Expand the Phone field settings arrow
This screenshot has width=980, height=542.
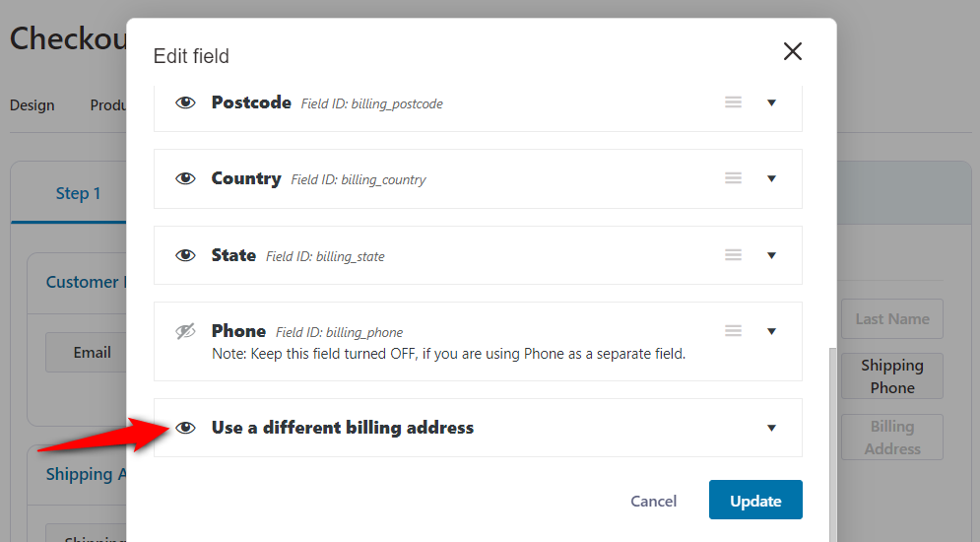pyautogui.click(x=771, y=331)
